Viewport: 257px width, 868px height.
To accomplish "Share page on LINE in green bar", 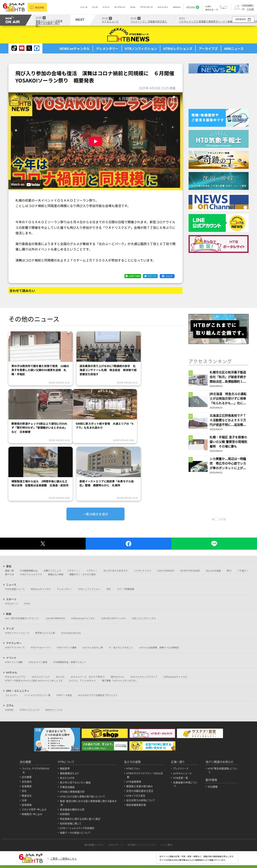I will point(214,543).
